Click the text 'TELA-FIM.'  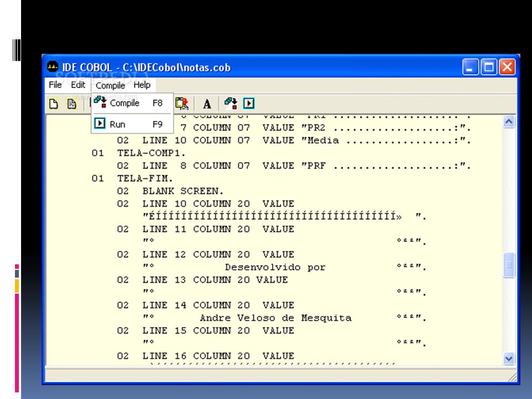coord(145,178)
